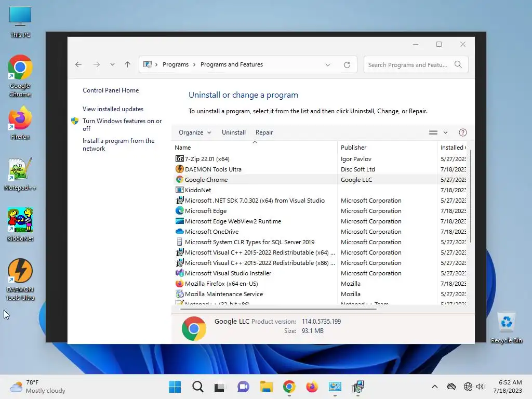Go up one level with up arrow
Screen dimensions: 532x399
(128, 64)
